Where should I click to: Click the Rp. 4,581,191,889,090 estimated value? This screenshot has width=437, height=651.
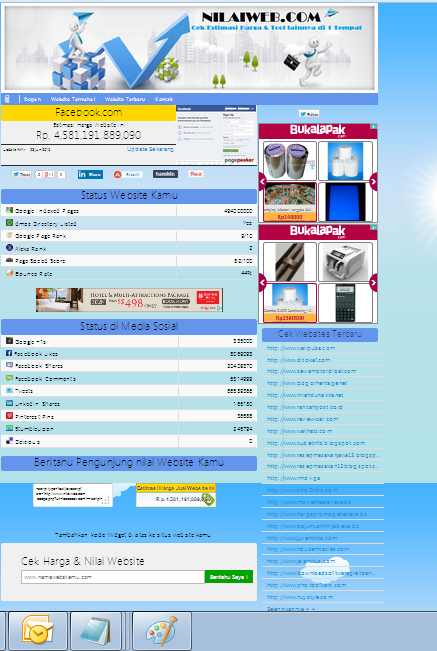click(x=88, y=135)
